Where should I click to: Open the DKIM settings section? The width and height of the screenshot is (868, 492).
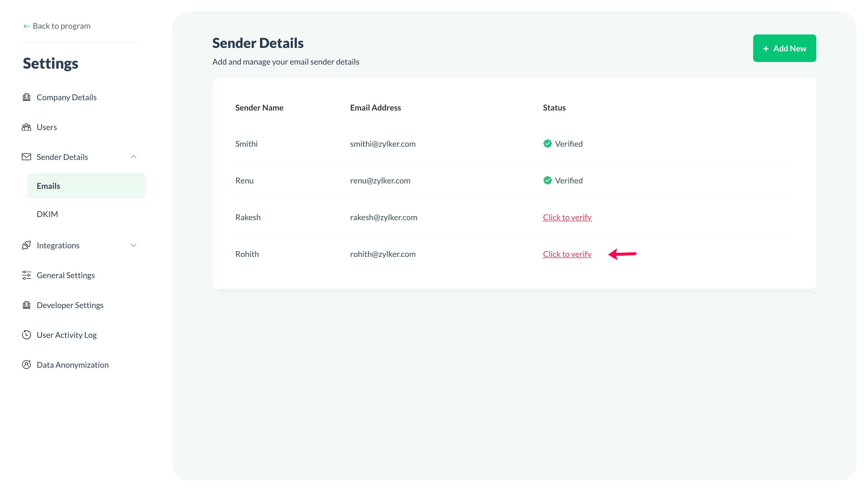(47, 214)
